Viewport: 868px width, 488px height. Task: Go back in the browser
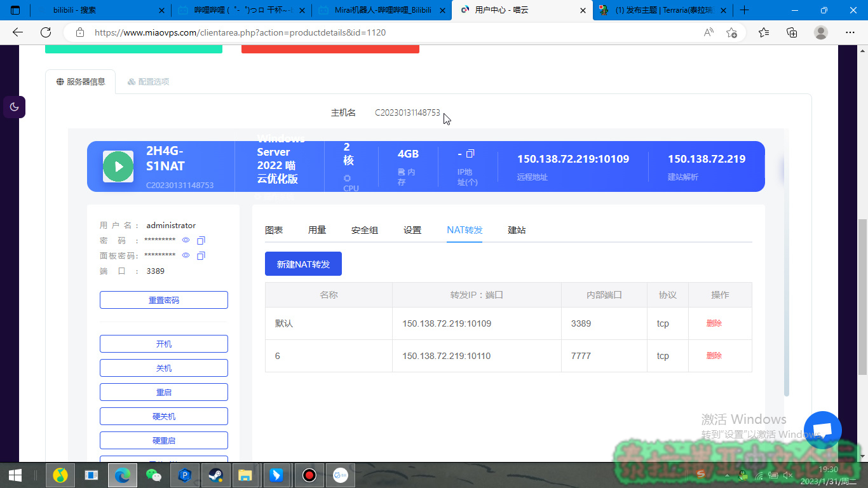(18, 32)
